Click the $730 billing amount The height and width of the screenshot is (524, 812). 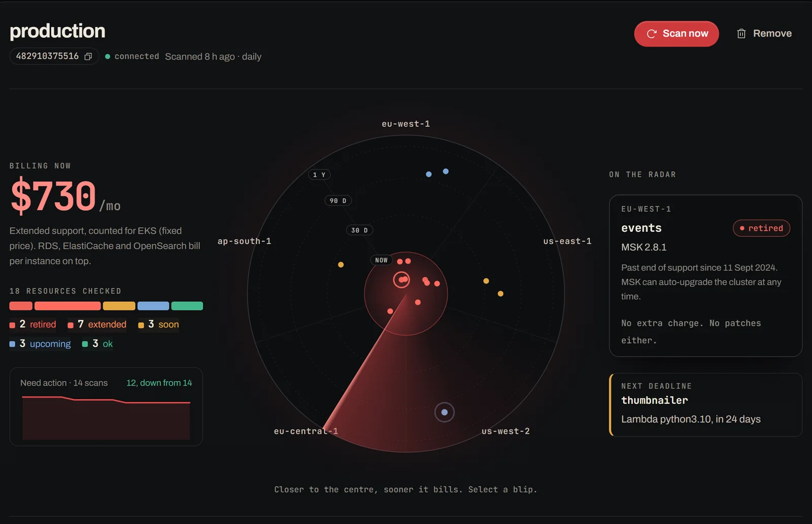(53, 195)
